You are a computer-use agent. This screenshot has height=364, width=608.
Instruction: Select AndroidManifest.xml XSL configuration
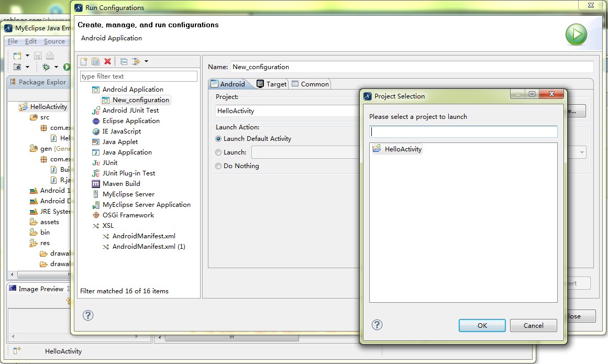[143, 236]
